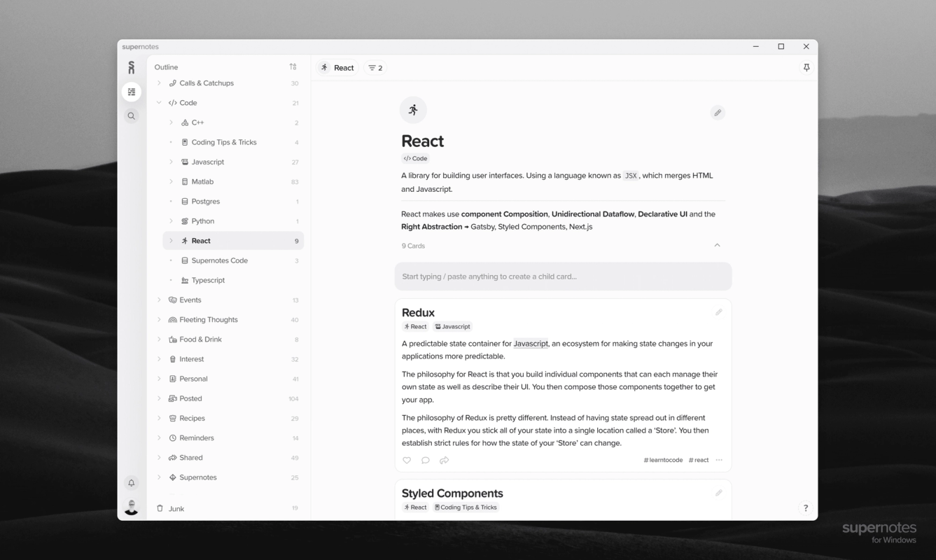Screen dimensions: 936x560
Task: Expand the Events outline group
Action: [159, 300]
